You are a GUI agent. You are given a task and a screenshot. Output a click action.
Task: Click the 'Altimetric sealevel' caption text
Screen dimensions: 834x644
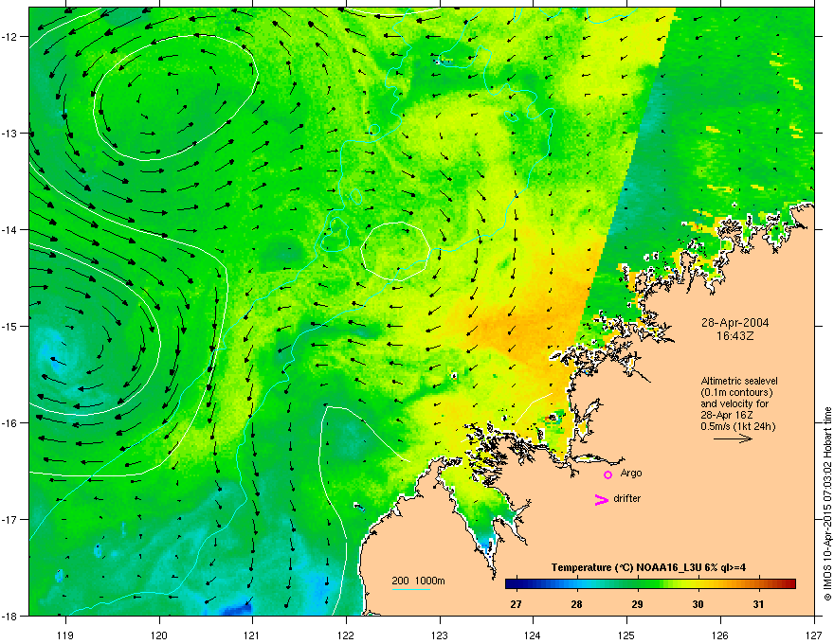739,381
